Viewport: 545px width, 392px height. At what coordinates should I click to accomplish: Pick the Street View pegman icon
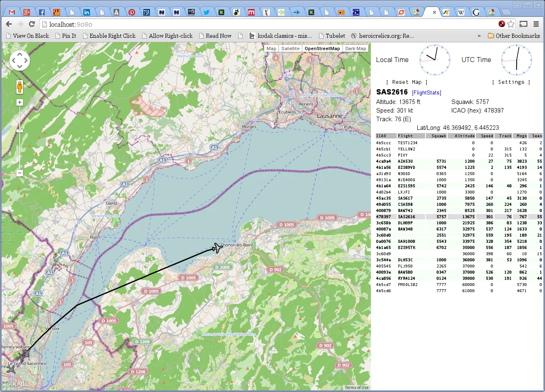(19, 87)
